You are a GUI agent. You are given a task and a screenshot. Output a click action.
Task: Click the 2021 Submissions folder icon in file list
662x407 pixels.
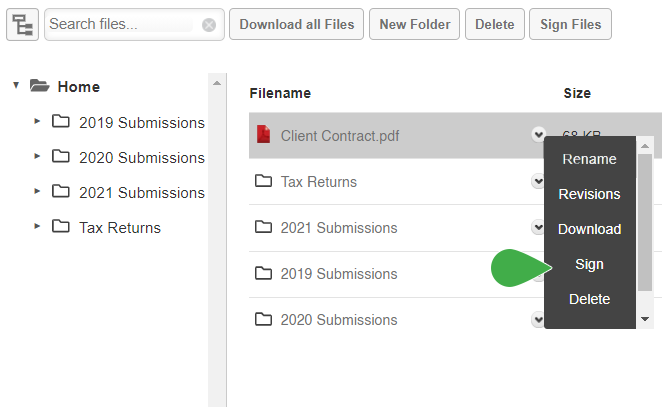pos(263,227)
